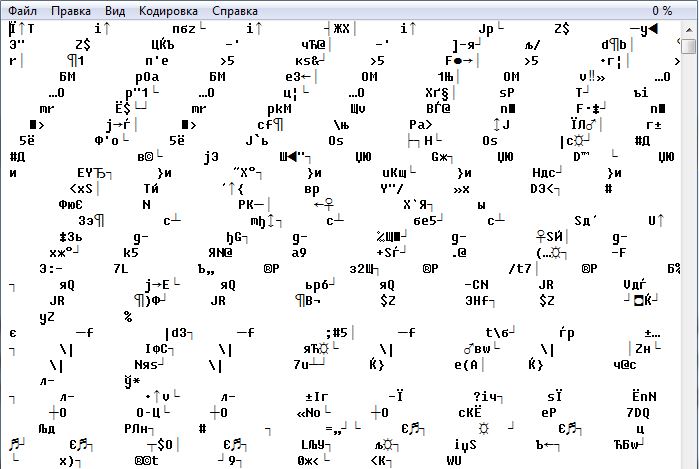Image resolution: width=699 pixels, height=469 pixels.
Task: Open the Справка menu
Action: pos(234,11)
